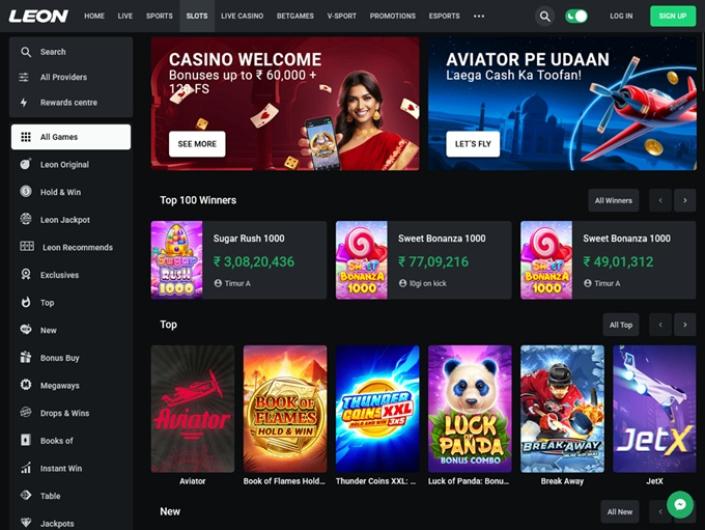Click the green Sign Up button
This screenshot has width=705, height=530.
(673, 16)
